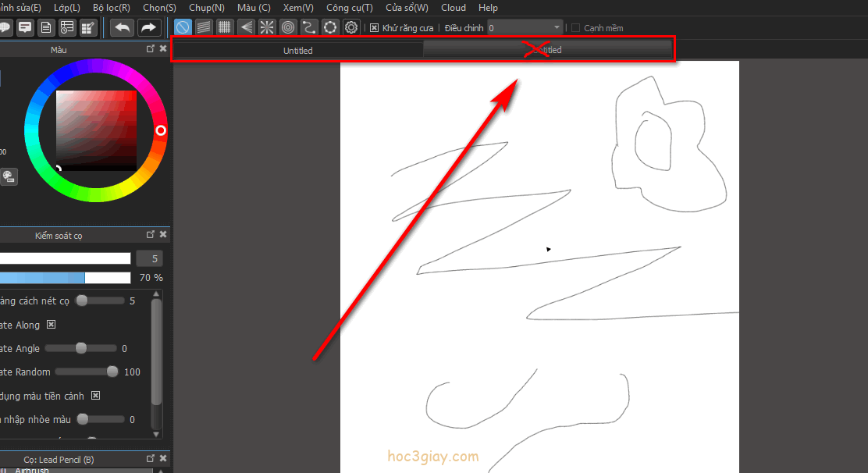
Task: Close the Màu color panel
Action: [x=162, y=48]
